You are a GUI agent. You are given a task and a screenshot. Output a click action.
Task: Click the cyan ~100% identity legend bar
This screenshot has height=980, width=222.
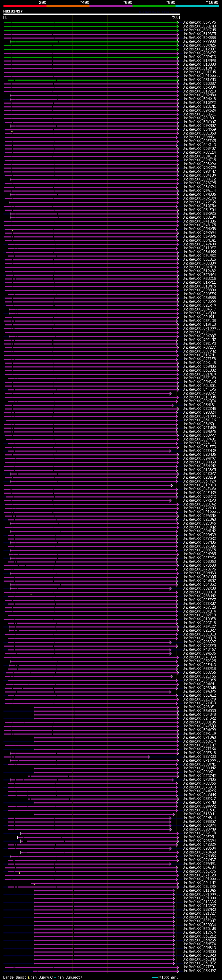pyautogui.click(x=197, y=6)
